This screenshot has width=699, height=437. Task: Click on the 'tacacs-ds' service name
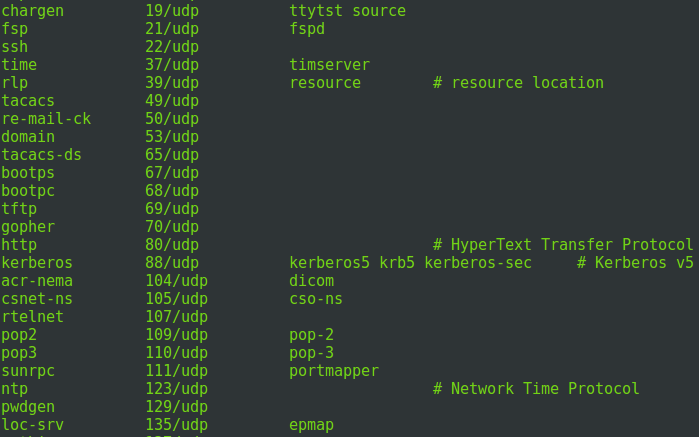click(x=41, y=155)
